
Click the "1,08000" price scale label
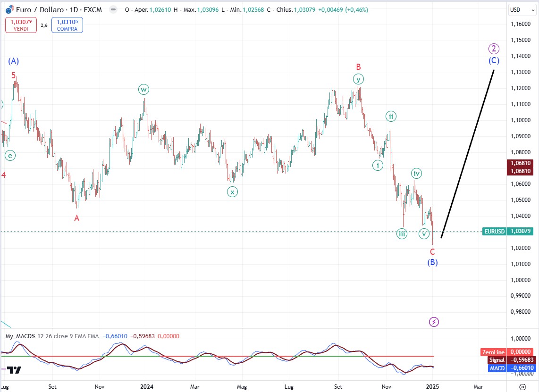click(x=521, y=152)
